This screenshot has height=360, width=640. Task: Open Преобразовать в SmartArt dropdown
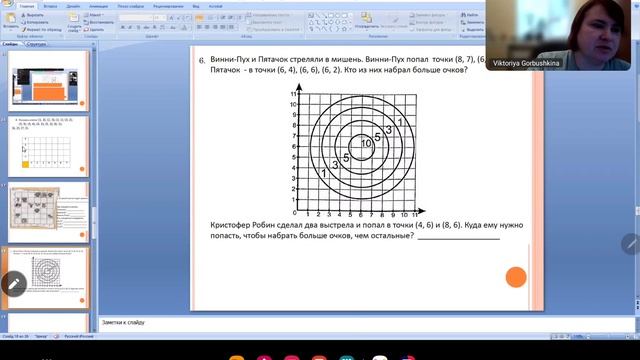coord(273,29)
